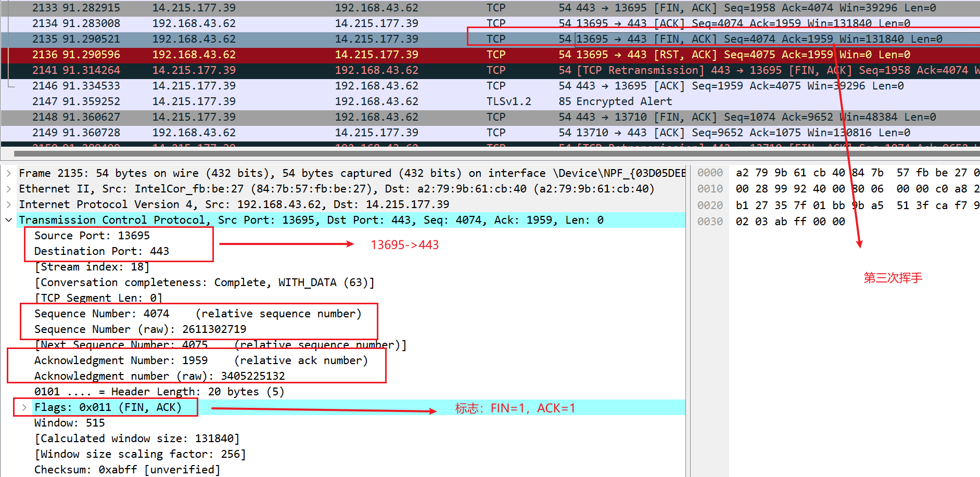Image resolution: width=980 pixels, height=477 pixels.
Task: Select Sequence Number: 4074 relative field
Action: click(x=198, y=314)
